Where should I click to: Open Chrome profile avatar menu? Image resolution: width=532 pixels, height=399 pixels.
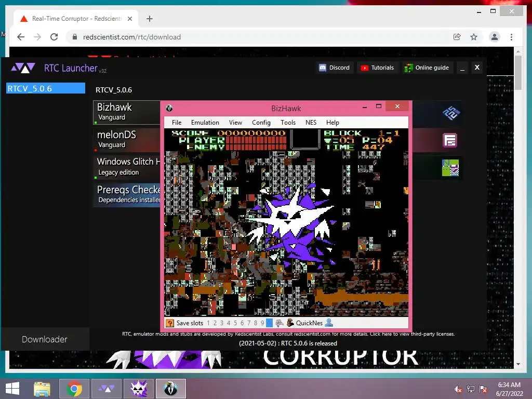click(495, 37)
